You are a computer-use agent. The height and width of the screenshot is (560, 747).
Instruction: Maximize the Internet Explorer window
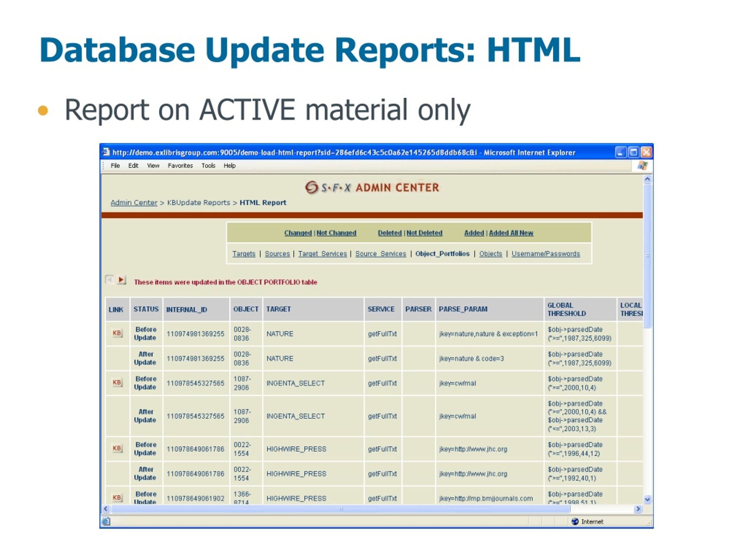[633, 152]
